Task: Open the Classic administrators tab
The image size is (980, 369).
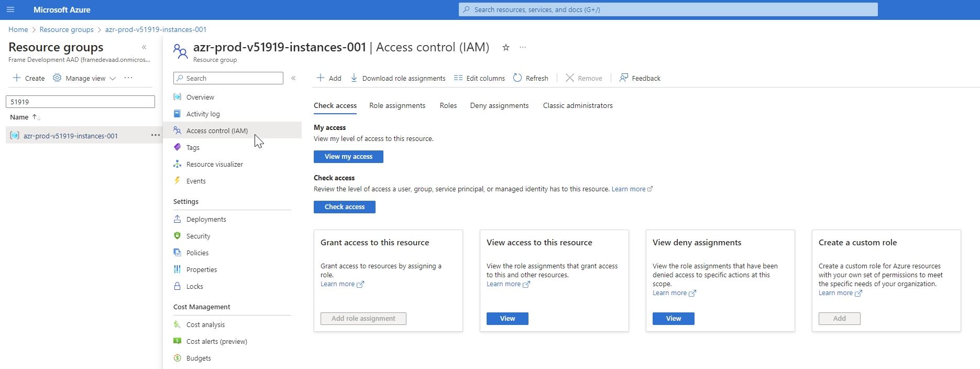Action: [578, 105]
